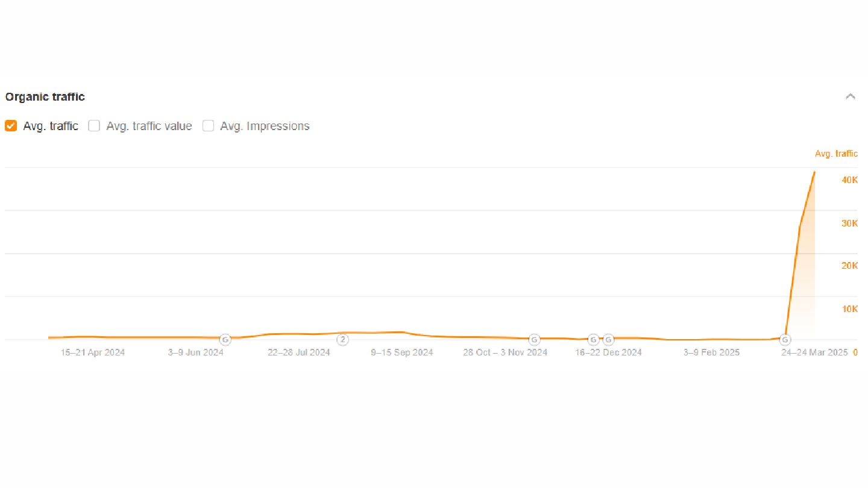This screenshot has width=868, height=488.
Task: Click the peak point of the traffic line
Action: click(814, 172)
